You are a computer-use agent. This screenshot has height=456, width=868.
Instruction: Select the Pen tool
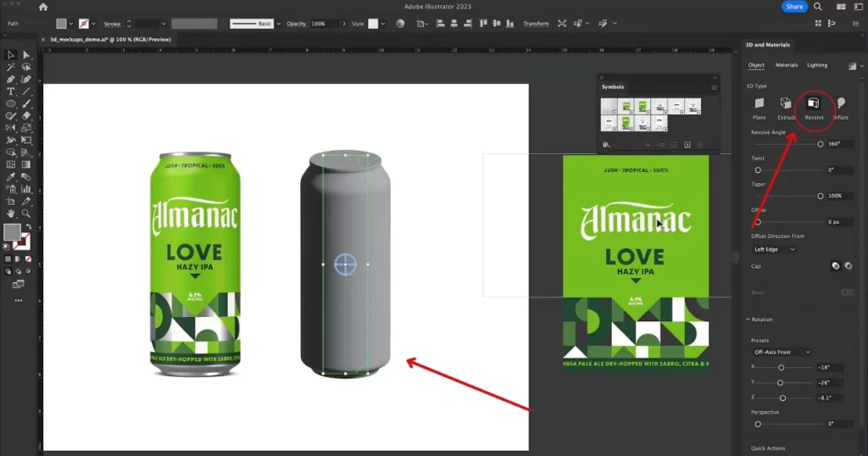[x=10, y=79]
